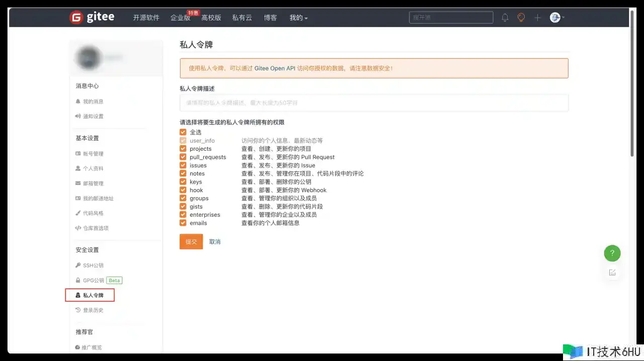Toggle the hook checkbox
The image size is (644, 361).
tap(183, 190)
